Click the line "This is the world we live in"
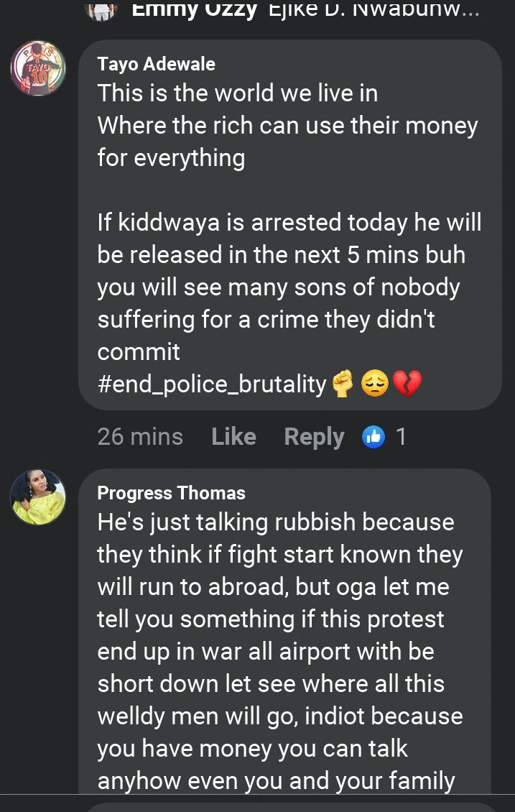The image size is (515, 812). [x=237, y=93]
